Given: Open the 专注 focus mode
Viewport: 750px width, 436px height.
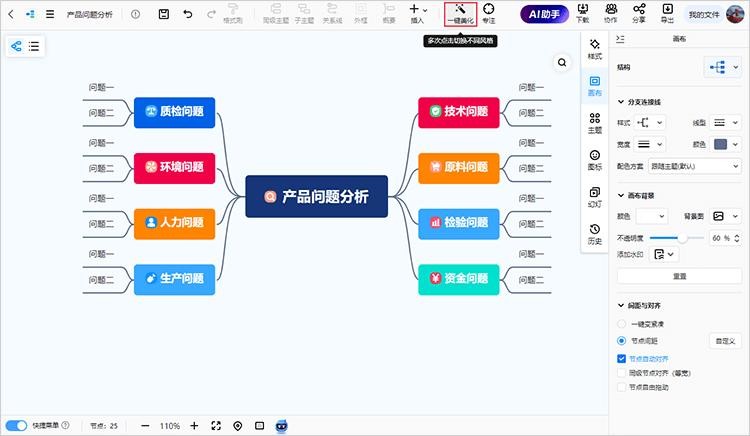Looking at the screenshot, I should point(488,13).
